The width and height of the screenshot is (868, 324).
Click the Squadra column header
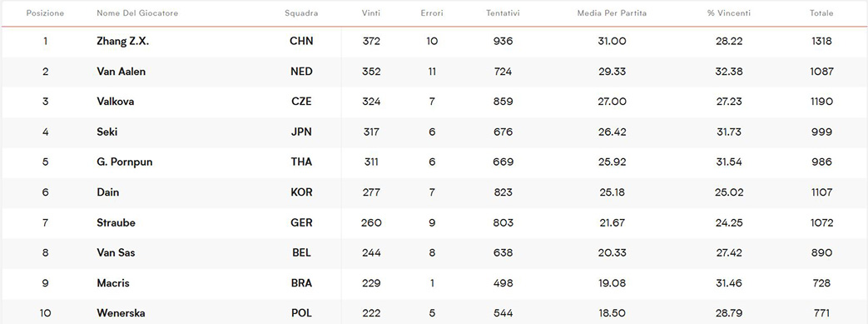[301, 13]
